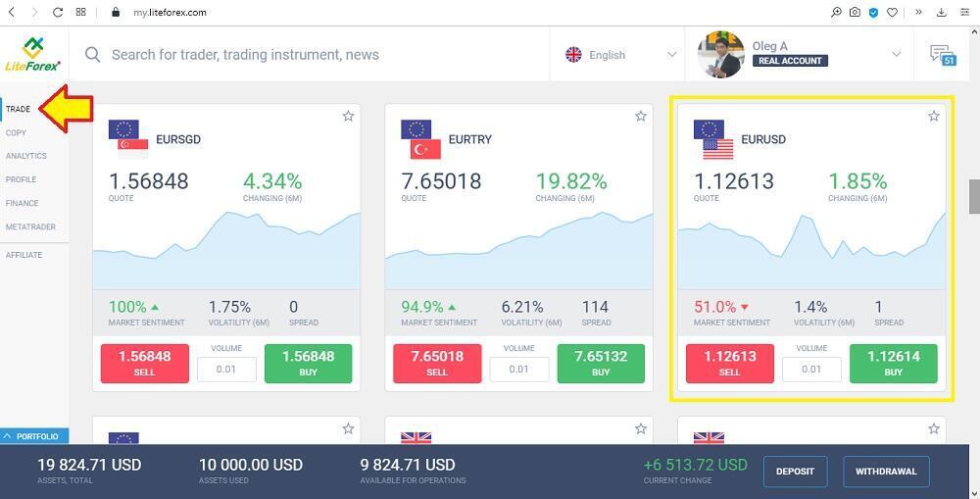Screen dimensions: 980x499
Task: Click the EURTRY volume input field
Action: point(518,370)
